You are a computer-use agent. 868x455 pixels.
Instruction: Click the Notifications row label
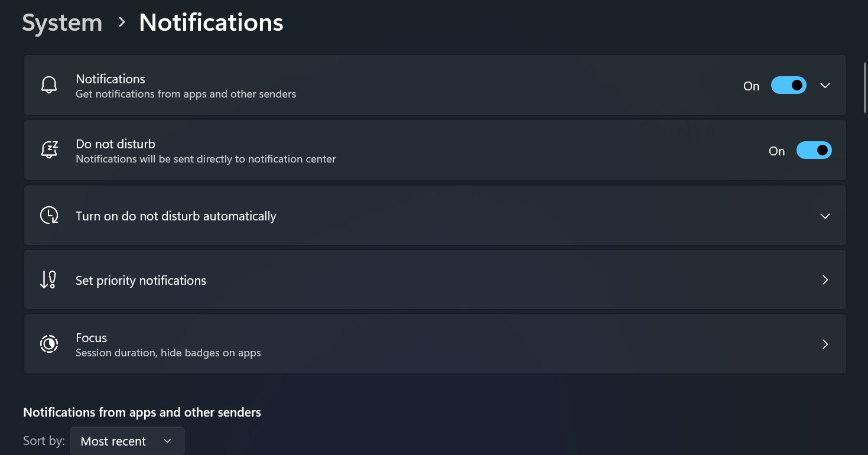[110, 79]
